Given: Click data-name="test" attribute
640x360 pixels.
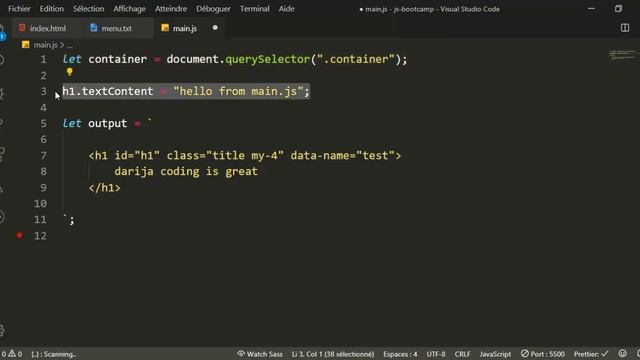Looking at the screenshot, I should [x=343, y=156].
